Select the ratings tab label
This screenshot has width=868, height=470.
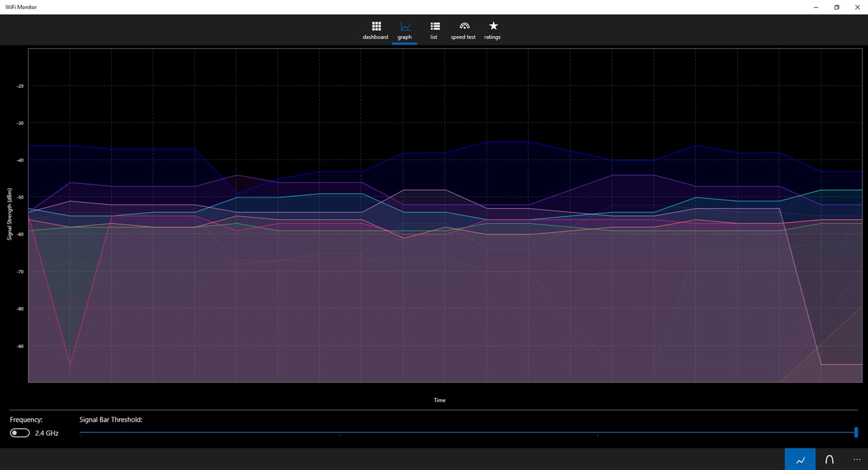pos(492,37)
